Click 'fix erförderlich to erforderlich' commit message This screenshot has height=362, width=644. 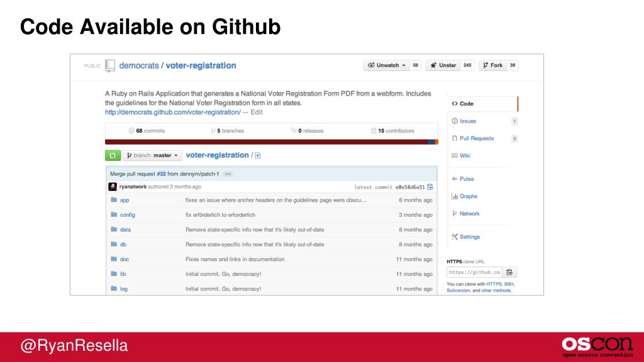coord(220,215)
